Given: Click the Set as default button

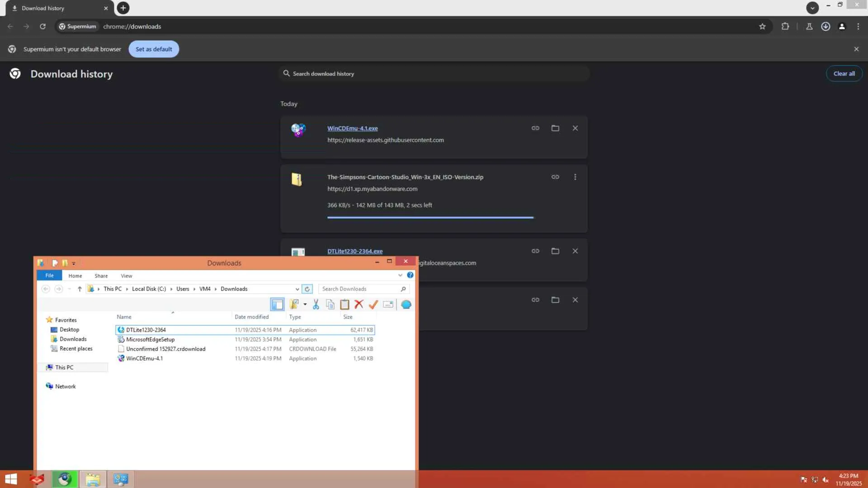Looking at the screenshot, I should pos(154,49).
